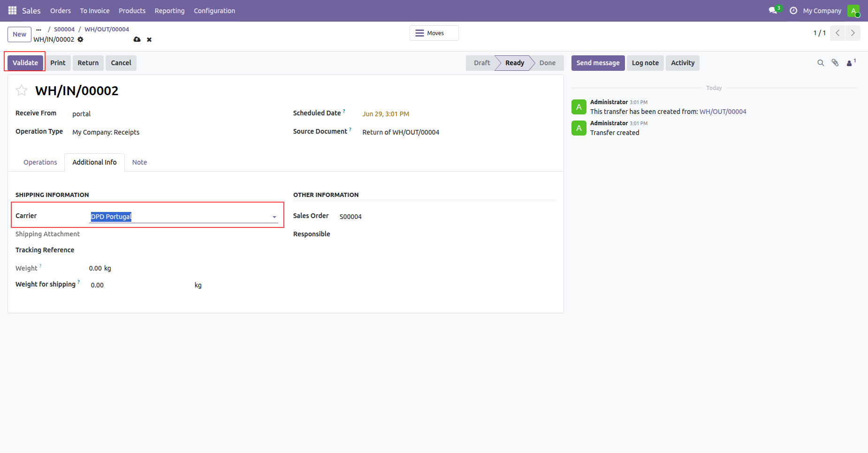
Task: Open the To Invoice menu
Action: point(95,10)
